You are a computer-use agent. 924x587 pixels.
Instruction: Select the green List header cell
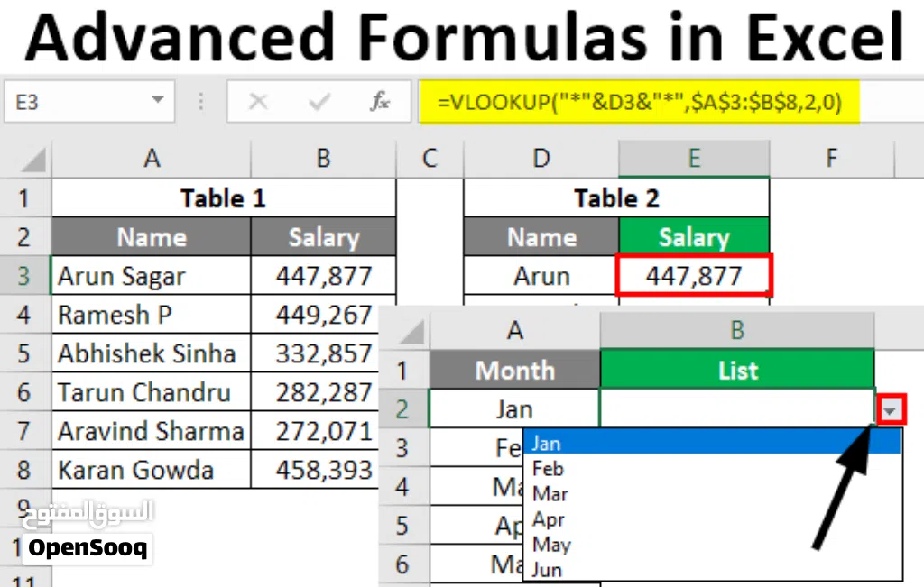(737, 371)
